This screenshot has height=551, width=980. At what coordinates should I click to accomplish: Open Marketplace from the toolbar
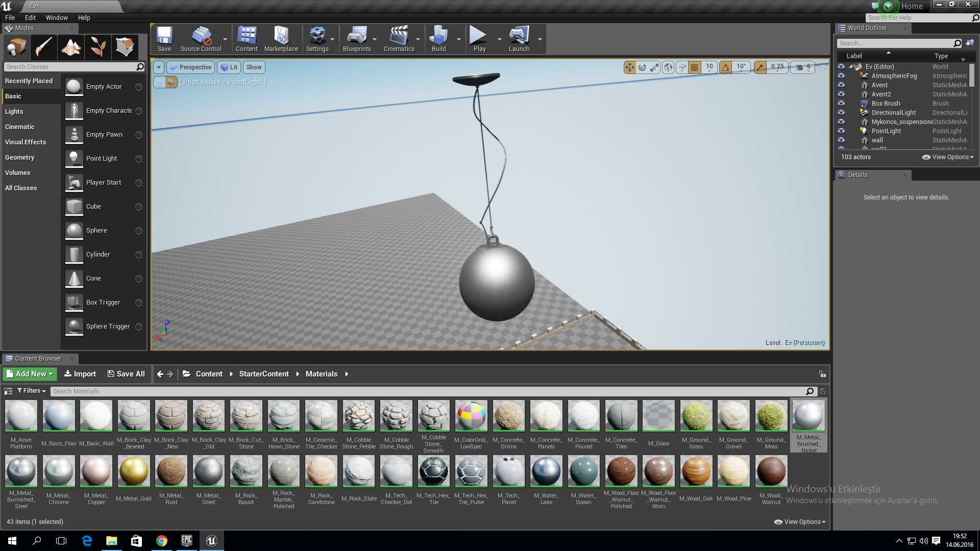point(281,39)
